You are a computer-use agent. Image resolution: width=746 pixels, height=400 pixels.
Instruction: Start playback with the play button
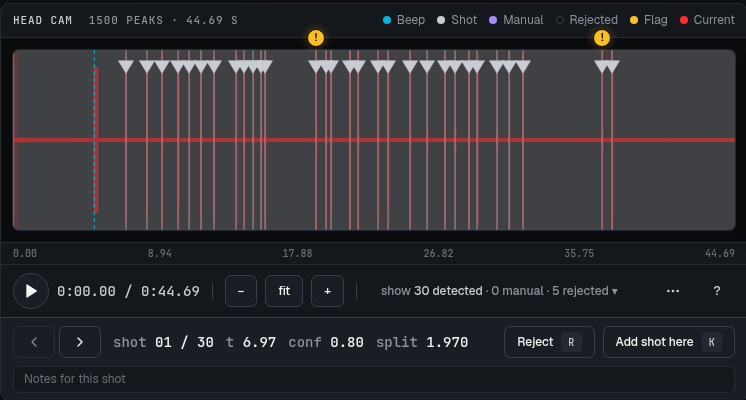pyautogui.click(x=31, y=291)
